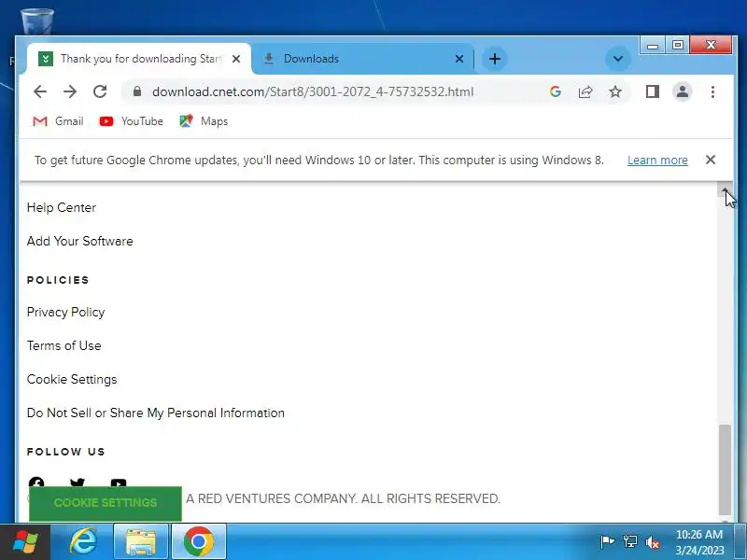Switch to the Downloads tab
The height and width of the screenshot is (560, 747).
[362, 59]
